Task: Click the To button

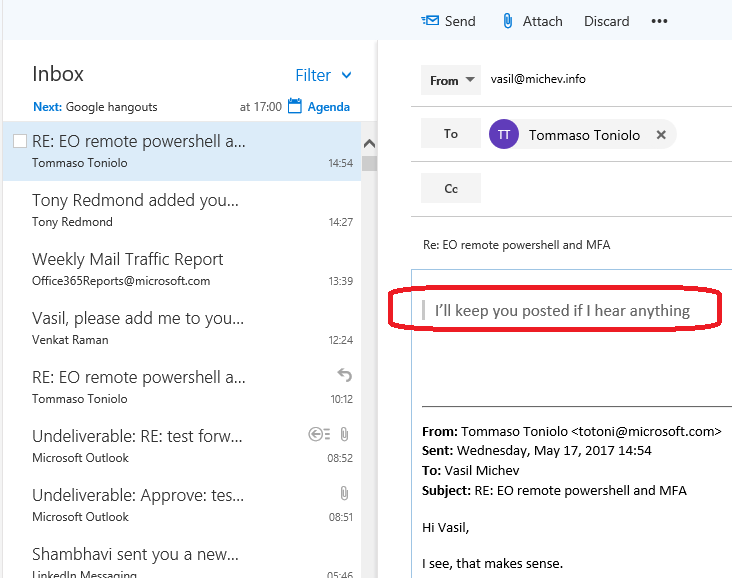Action: click(451, 134)
